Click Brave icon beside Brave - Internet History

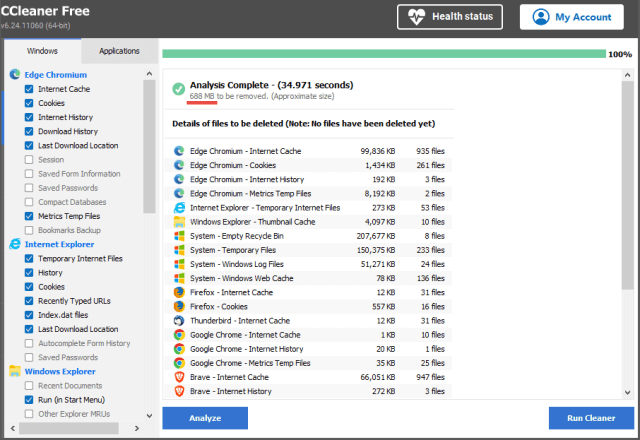(179, 391)
